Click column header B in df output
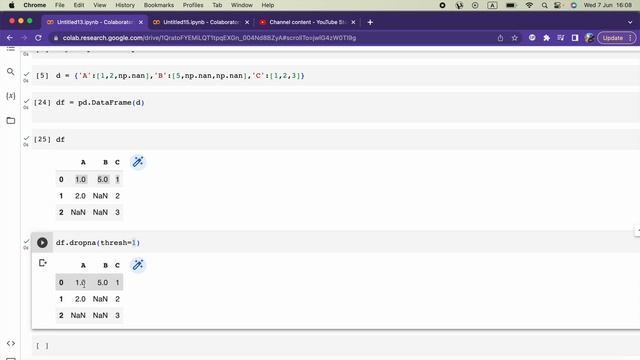The height and width of the screenshot is (360, 640). [105, 162]
